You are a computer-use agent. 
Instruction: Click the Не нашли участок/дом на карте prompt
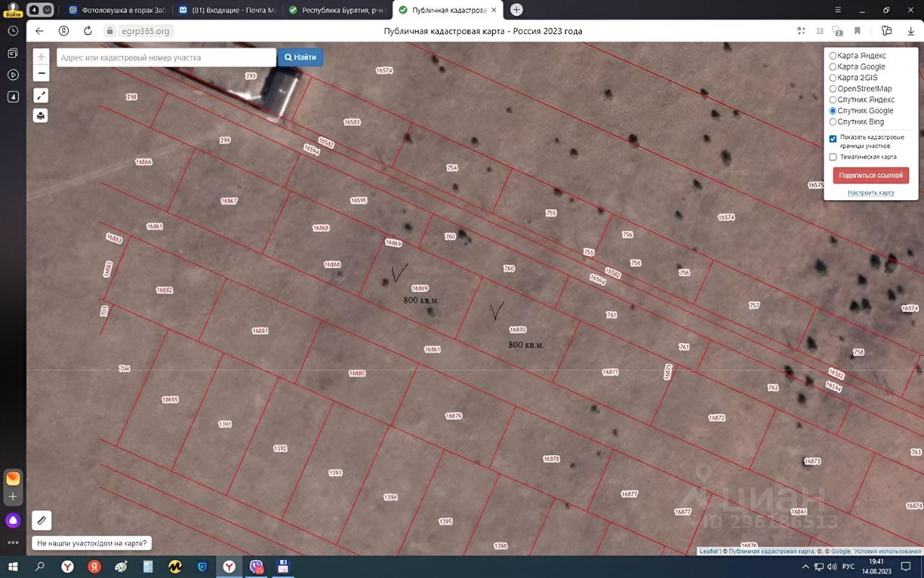click(92, 543)
